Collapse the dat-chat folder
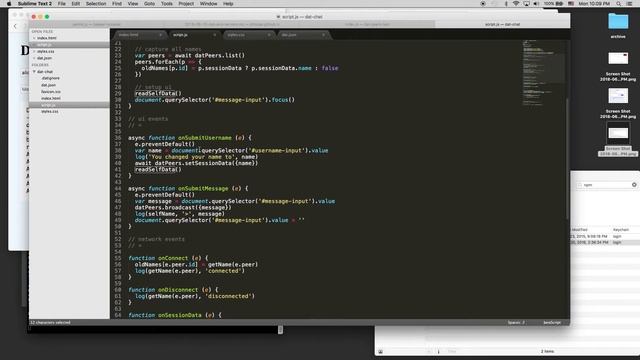Screen dimensions: 640x360 tap(34, 71)
